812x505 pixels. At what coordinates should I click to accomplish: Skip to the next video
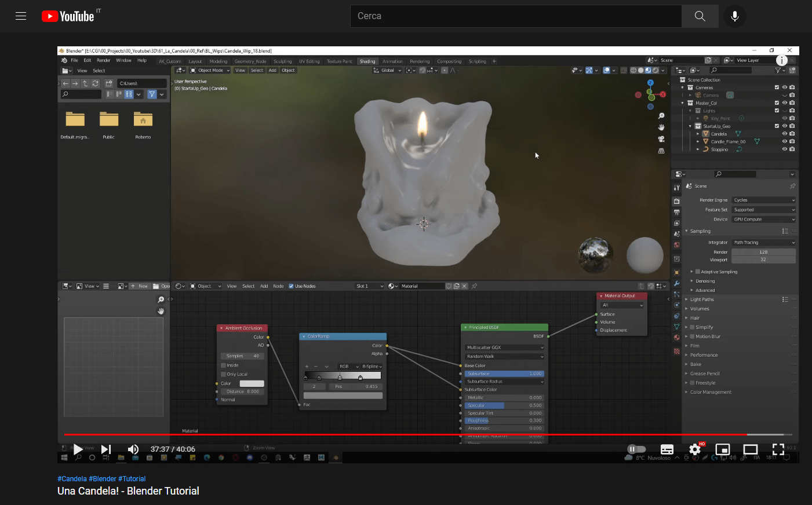click(x=106, y=449)
